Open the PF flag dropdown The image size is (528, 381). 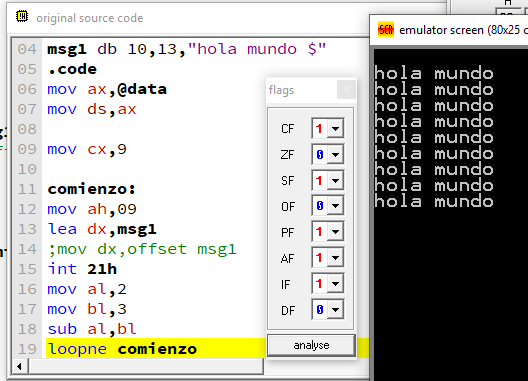[x=335, y=232]
